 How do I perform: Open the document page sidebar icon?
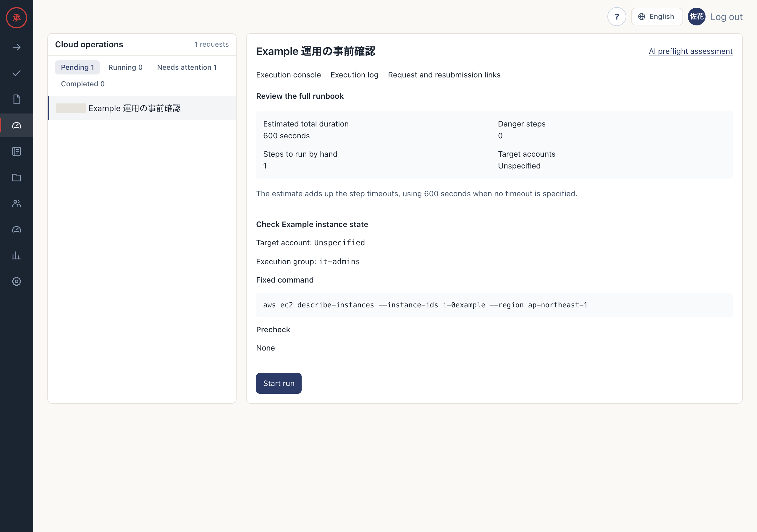(x=17, y=99)
